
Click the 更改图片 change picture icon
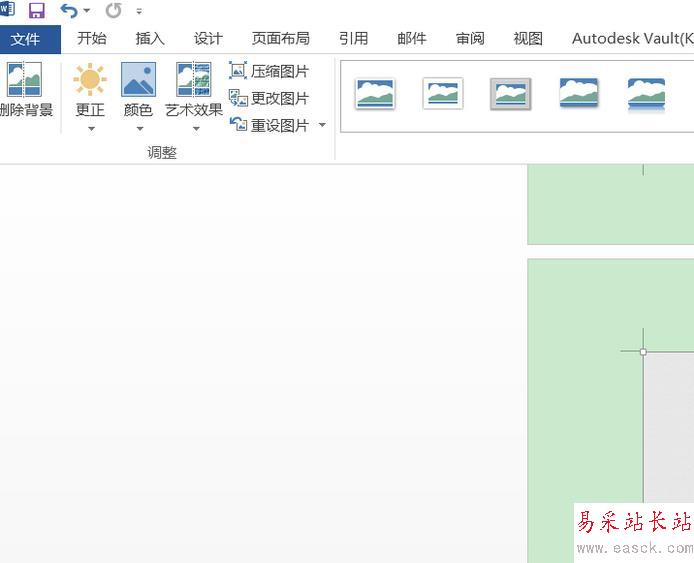pyautogui.click(x=238, y=98)
